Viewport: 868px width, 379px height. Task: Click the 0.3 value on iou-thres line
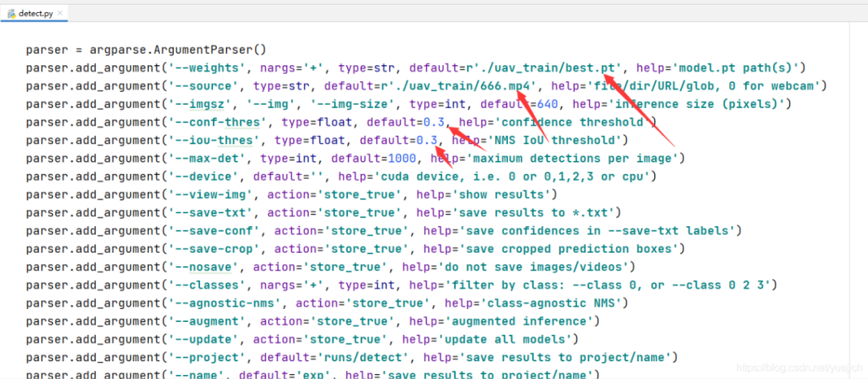coord(428,140)
